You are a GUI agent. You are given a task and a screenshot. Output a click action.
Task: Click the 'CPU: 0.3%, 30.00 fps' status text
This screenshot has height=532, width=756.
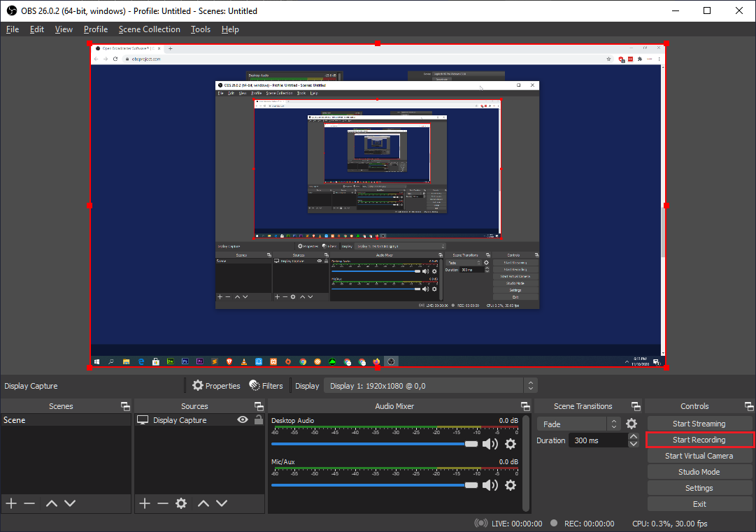(x=670, y=524)
